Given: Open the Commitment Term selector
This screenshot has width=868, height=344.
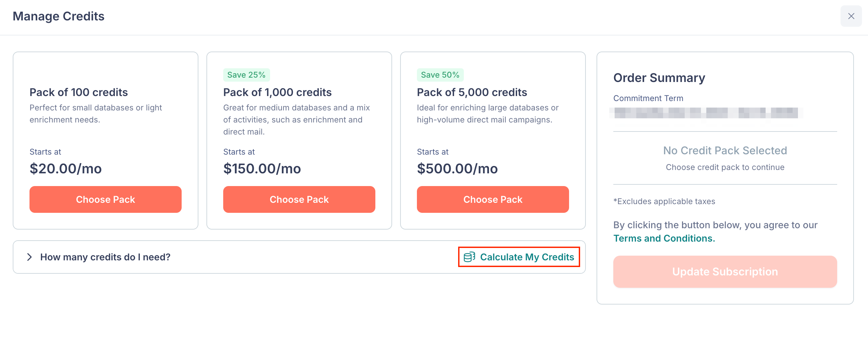Looking at the screenshot, I should 706,113.
